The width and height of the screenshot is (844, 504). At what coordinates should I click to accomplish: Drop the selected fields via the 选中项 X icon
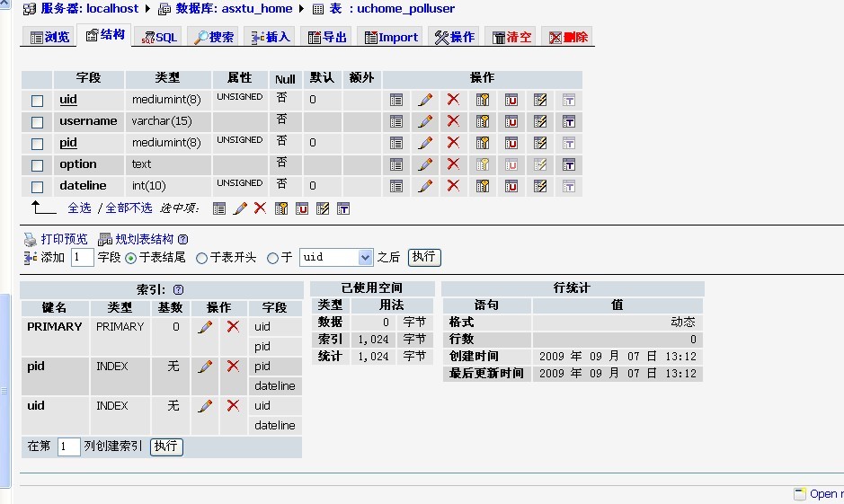click(260, 208)
